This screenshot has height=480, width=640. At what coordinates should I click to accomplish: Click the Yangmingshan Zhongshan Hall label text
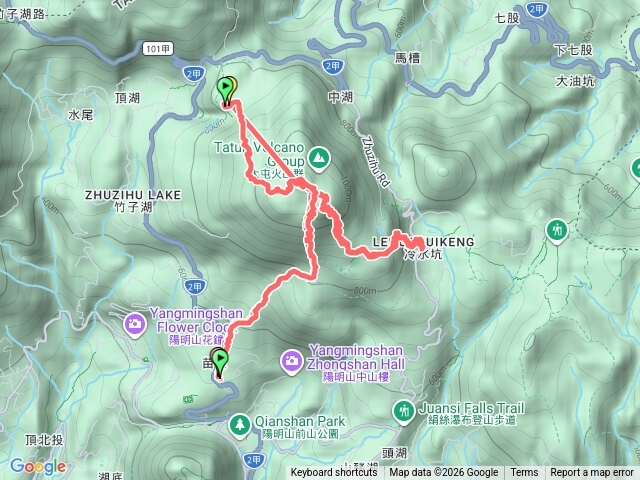pyautogui.click(x=356, y=363)
